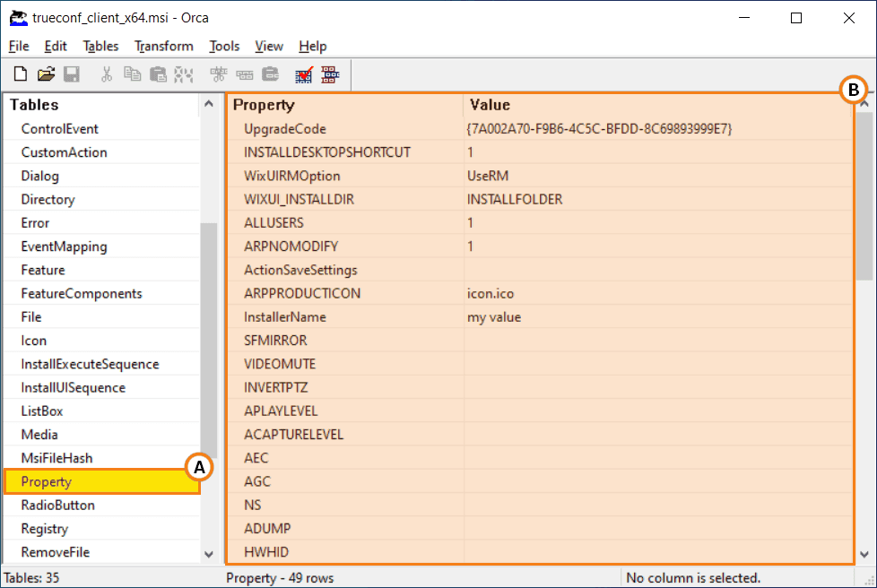Open the File menu

tap(19, 47)
